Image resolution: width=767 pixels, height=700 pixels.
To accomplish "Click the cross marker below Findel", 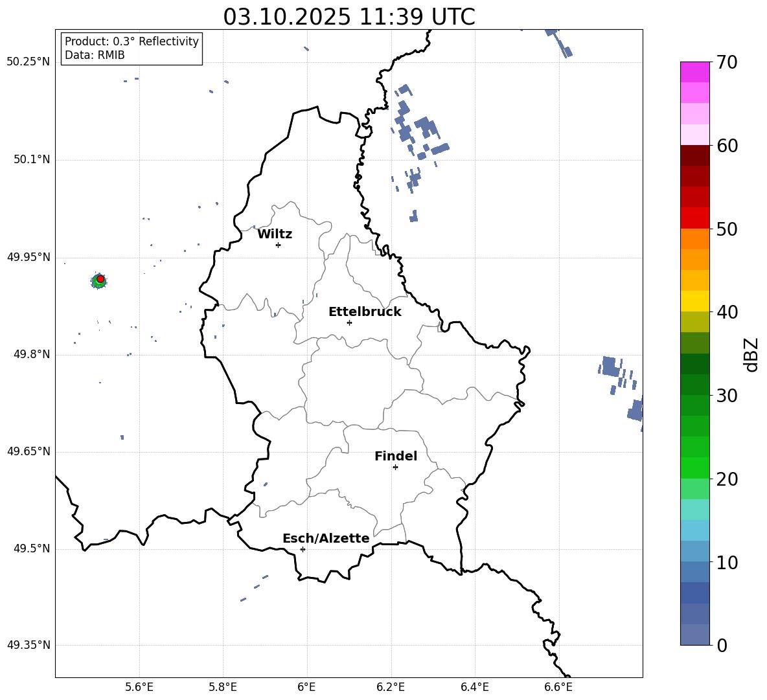I will coord(395,468).
